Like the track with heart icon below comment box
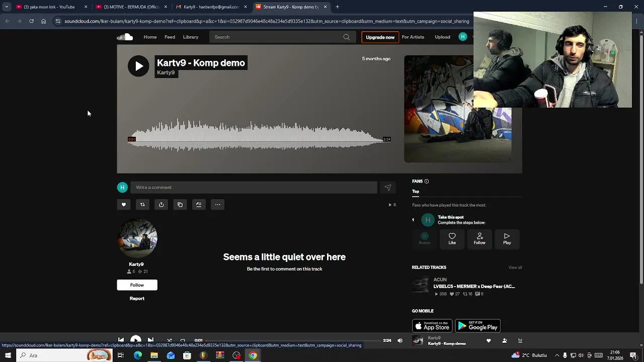This screenshot has width=644, height=362. point(124,205)
